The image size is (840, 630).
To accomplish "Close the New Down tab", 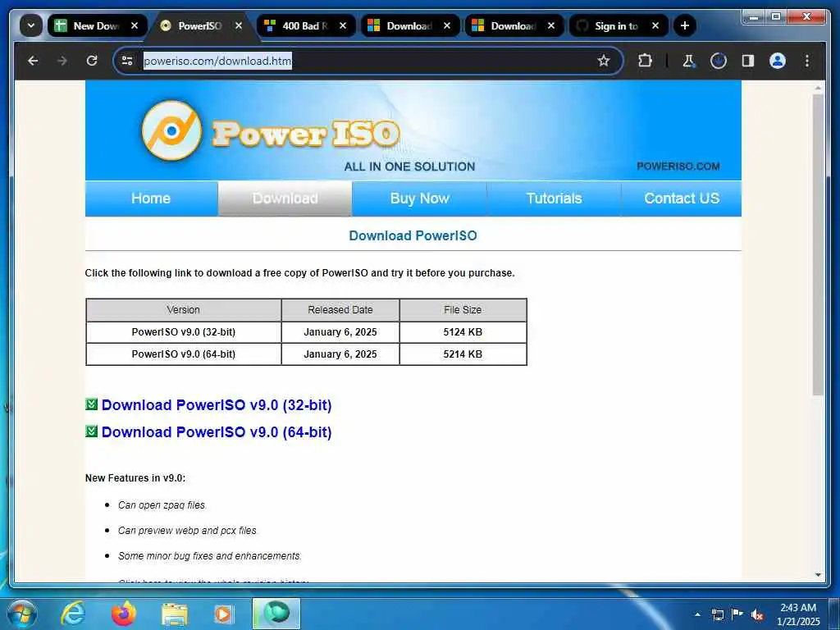I will click(135, 25).
